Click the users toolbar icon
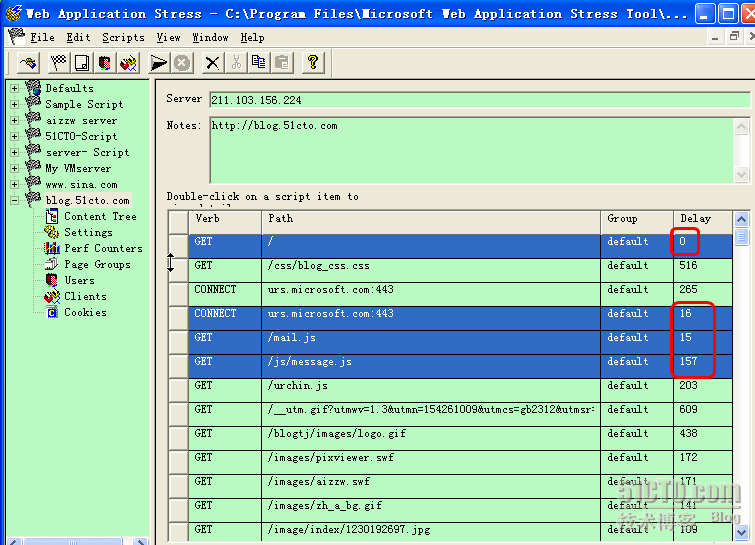 (x=104, y=63)
